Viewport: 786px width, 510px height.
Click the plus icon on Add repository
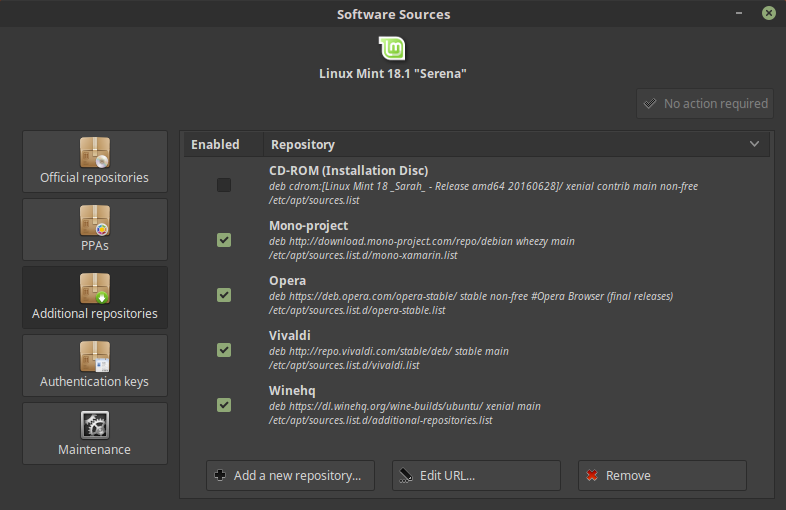pyautogui.click(x=220, y=475)
